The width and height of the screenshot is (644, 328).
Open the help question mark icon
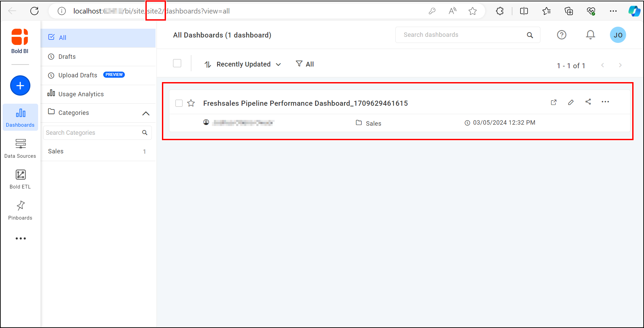561,35
